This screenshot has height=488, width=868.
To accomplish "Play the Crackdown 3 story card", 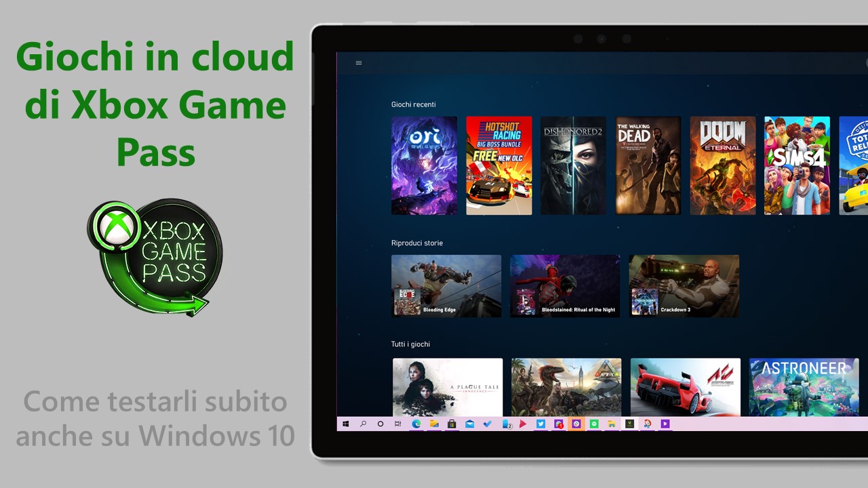I will click(x=684, y=286).
